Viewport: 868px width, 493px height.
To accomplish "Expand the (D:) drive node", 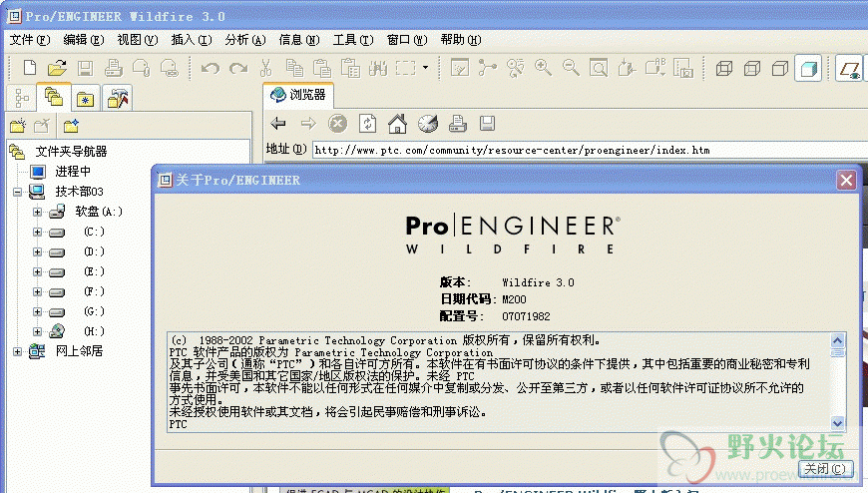I will coord(37,251).
